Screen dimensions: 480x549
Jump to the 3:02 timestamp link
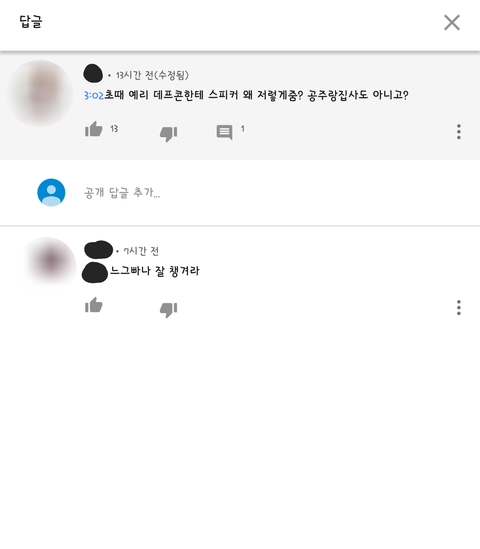pos(94,95)
